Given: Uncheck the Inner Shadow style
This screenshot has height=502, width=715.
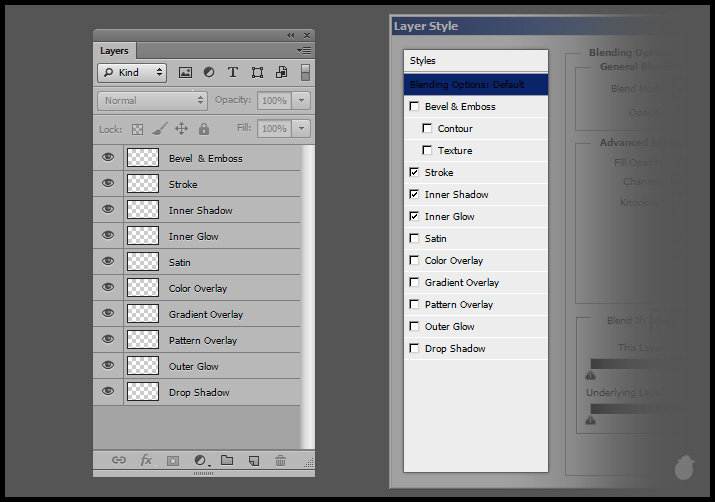Looking at the screenshot, I should click(414, 195).
